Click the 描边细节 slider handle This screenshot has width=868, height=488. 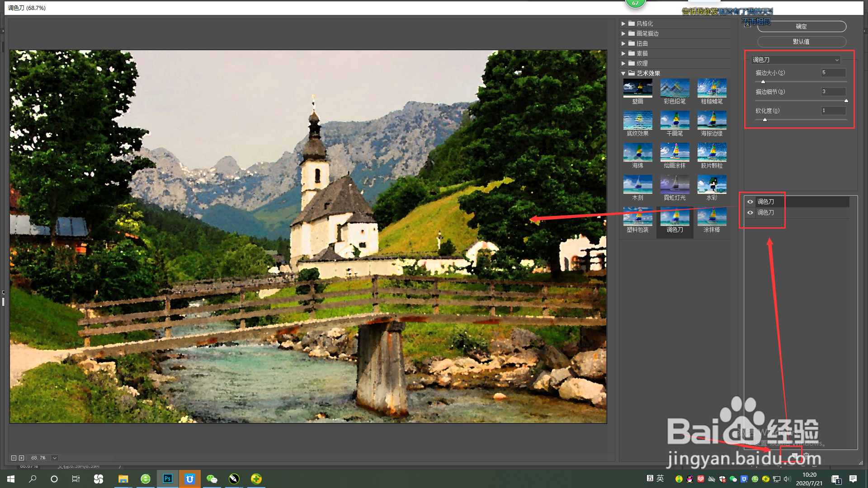pos(846,101)
